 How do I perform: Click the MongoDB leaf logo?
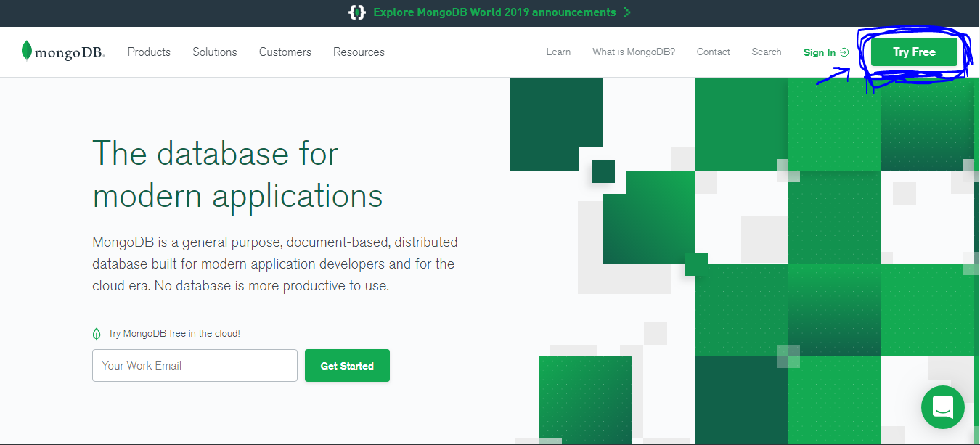coord(27,51)
